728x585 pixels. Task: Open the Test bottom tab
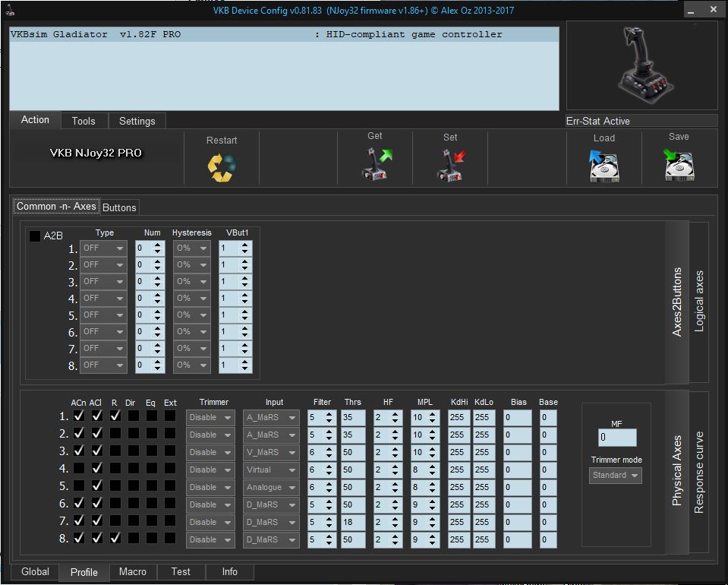pos(181,571)
